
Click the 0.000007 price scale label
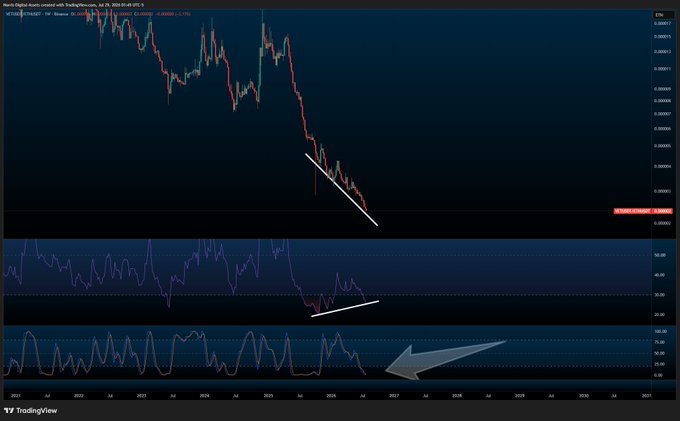662,114
